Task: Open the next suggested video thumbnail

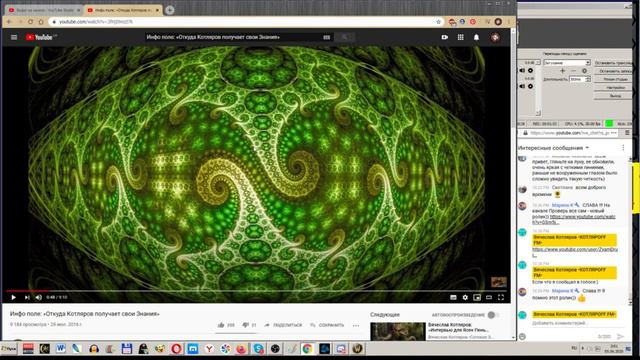Action: (398, 331)
